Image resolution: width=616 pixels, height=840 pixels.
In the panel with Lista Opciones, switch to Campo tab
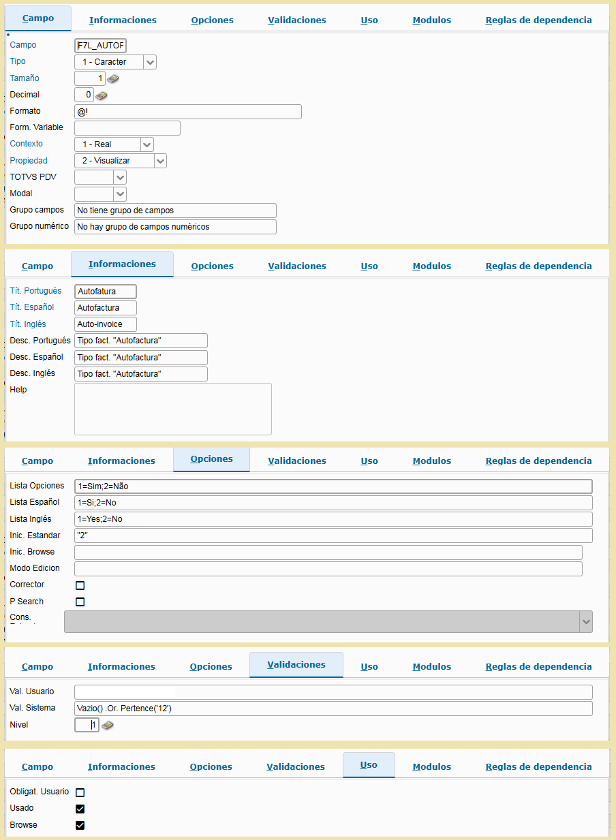pos(37,461)
